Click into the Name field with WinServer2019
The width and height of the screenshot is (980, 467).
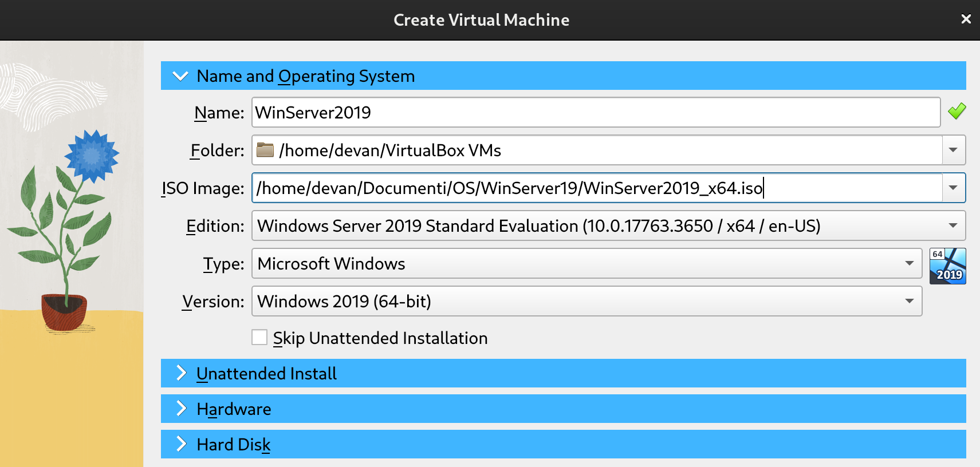[596, 112]
